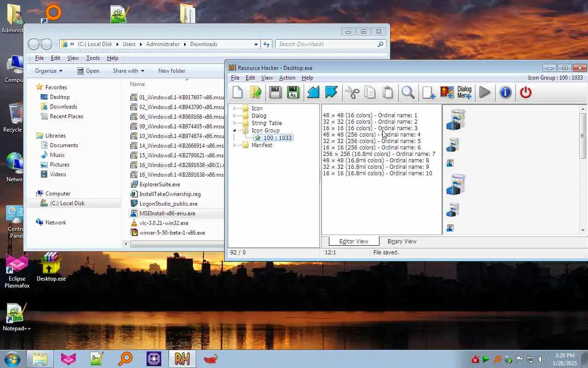The width and height of the screenshot is (588, 368).
Task: Click the green Save As icon
Action: (x=293, y=92)
